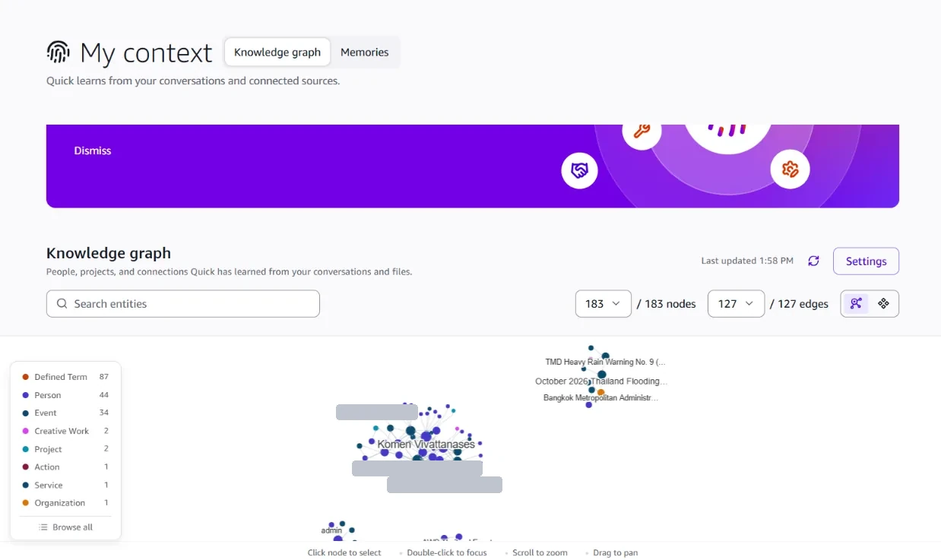Screen dimensions: 941x560
Task: Select the October 2026 Thailand Flooding node
Action: pos(601,381)
